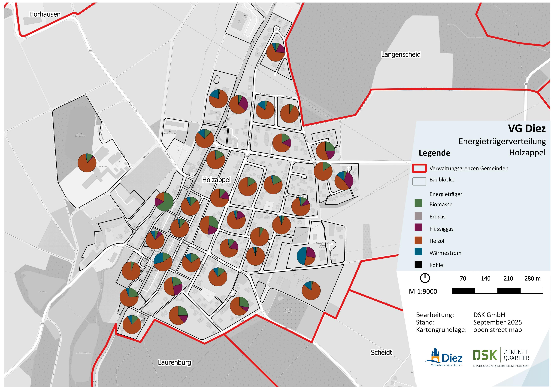This screenshot has width=554, height=392.
Task: Click the purple Flüssiggas legend swatch
Action: [418, 227]
